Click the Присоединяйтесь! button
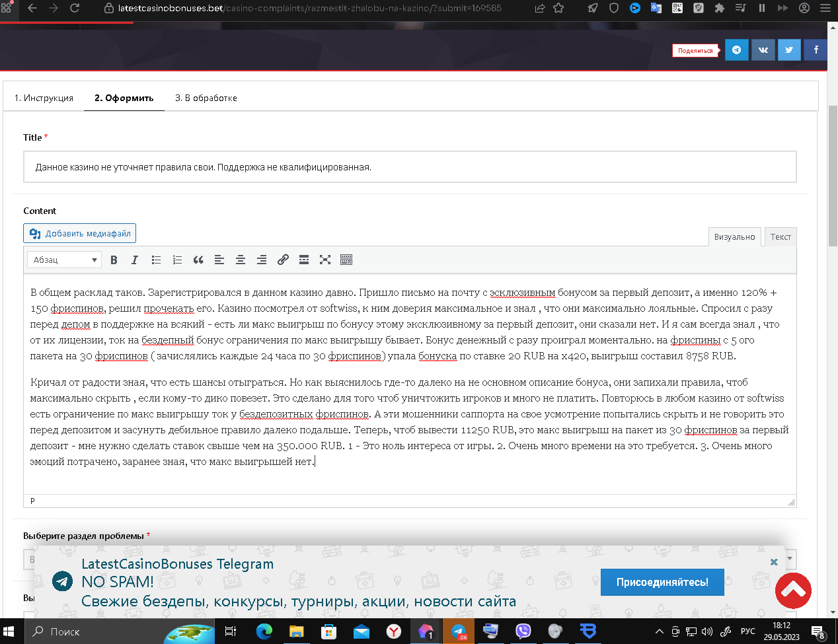 click(662, 582)
